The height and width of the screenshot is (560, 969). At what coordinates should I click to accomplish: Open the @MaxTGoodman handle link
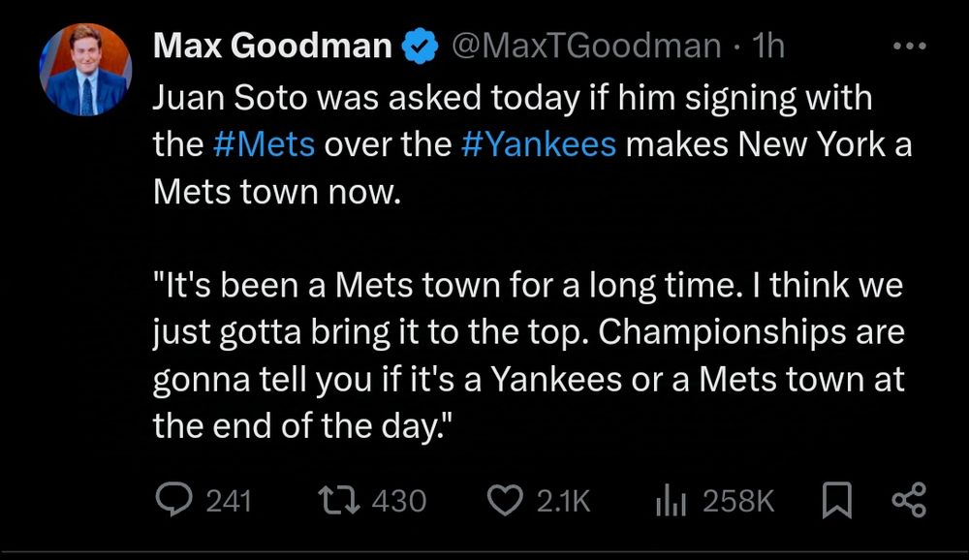click(x=580, y=46)
